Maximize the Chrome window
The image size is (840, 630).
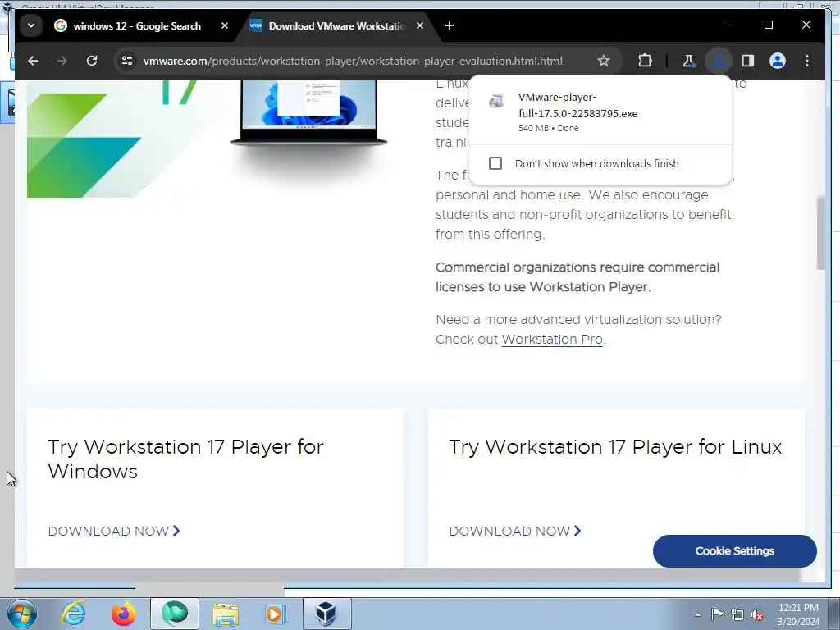pos(768,25)
